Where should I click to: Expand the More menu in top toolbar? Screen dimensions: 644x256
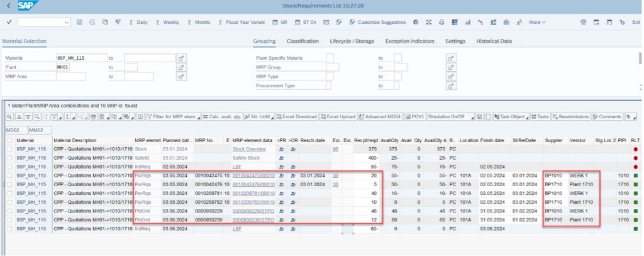(537, 22)
